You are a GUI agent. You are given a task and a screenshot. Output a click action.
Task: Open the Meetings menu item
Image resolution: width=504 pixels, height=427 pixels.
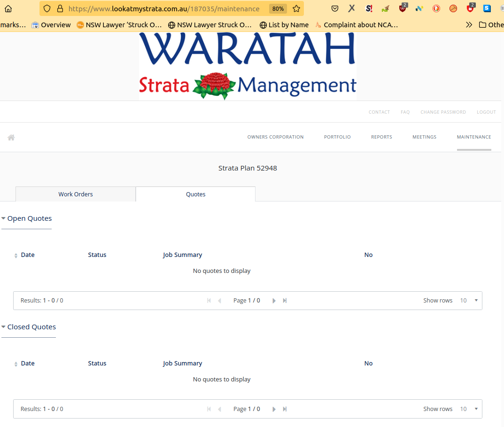[424, 137]
